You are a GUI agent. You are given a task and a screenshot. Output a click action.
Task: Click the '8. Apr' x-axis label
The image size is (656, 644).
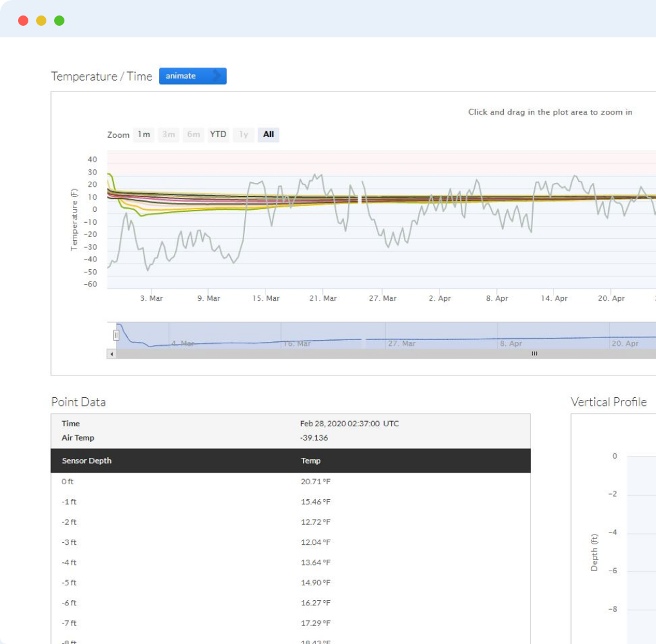pos(497,298)
